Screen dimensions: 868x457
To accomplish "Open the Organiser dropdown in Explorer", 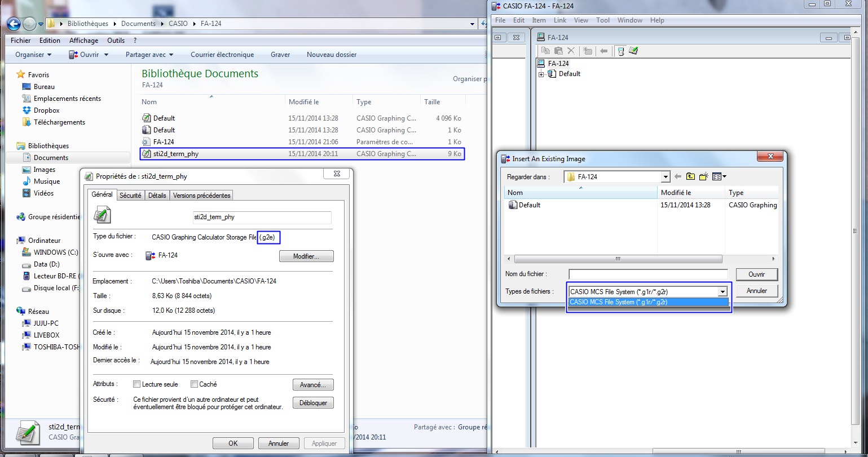I will [x=33, y=55].
